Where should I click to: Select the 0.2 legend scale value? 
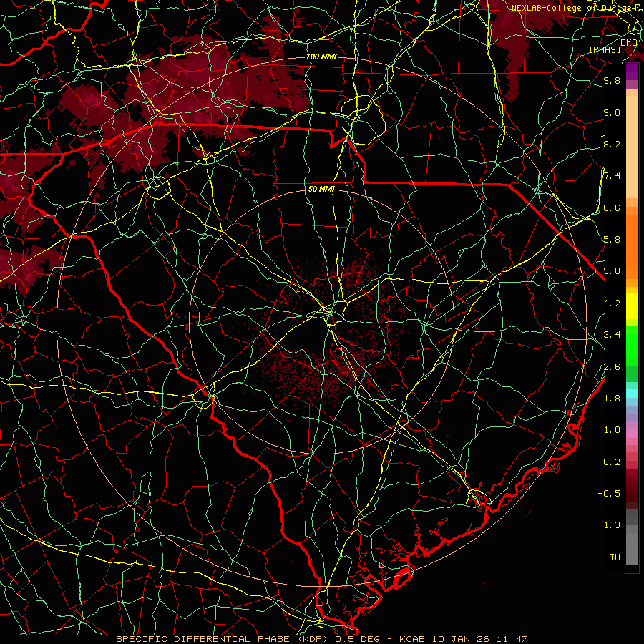click(612, 462)
